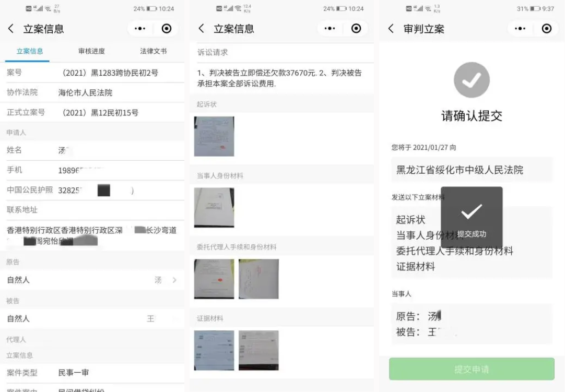Tap the 原告 party line on 审判立案 screen
The width and height of the screenshot is (565, 392).
(418, 316)
